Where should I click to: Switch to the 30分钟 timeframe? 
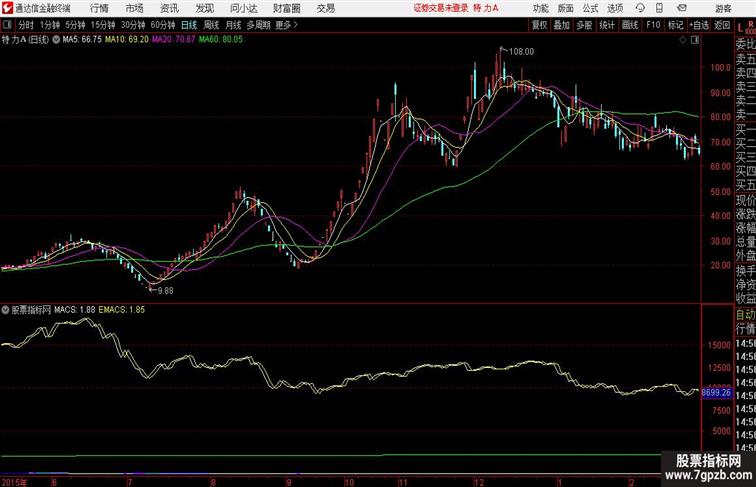[x=133, y=25]
